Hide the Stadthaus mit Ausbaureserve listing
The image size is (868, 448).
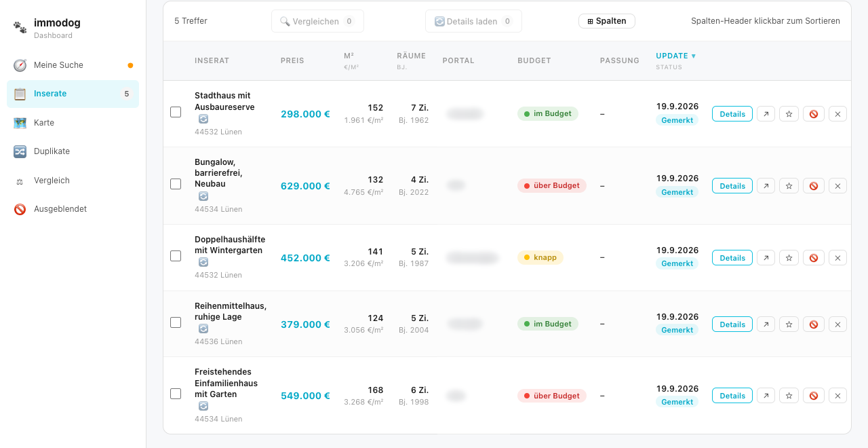(x=814, y=114)
